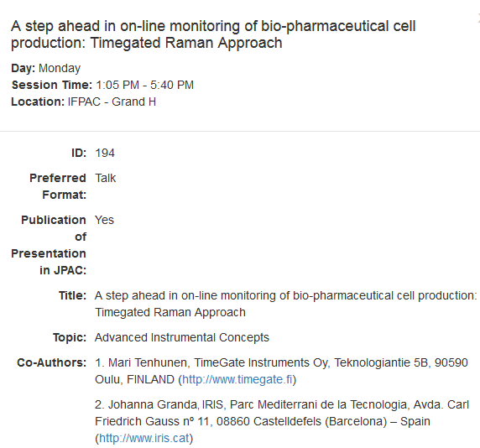480x448 pixels.
Task: Click co-author Mari Tenhunen's name
Action: click(147, 362)
